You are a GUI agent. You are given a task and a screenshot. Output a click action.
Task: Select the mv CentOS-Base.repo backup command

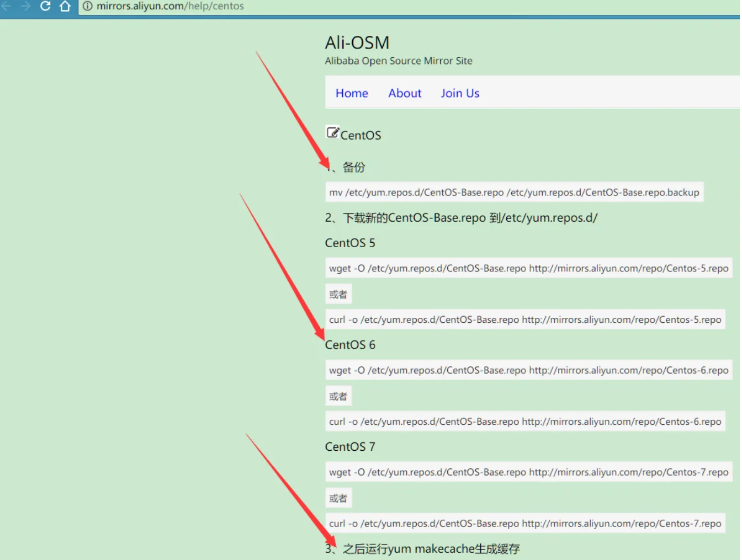coord(514,192)
